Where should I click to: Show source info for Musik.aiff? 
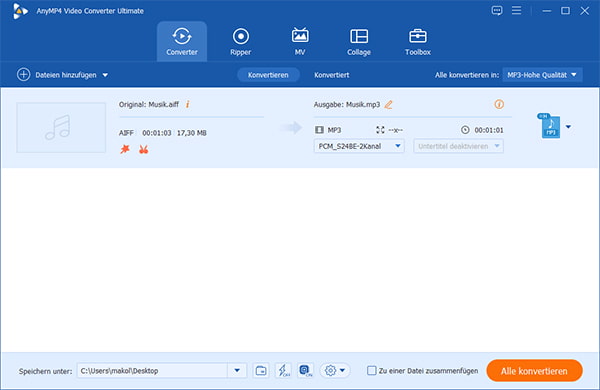click(188, 104)
